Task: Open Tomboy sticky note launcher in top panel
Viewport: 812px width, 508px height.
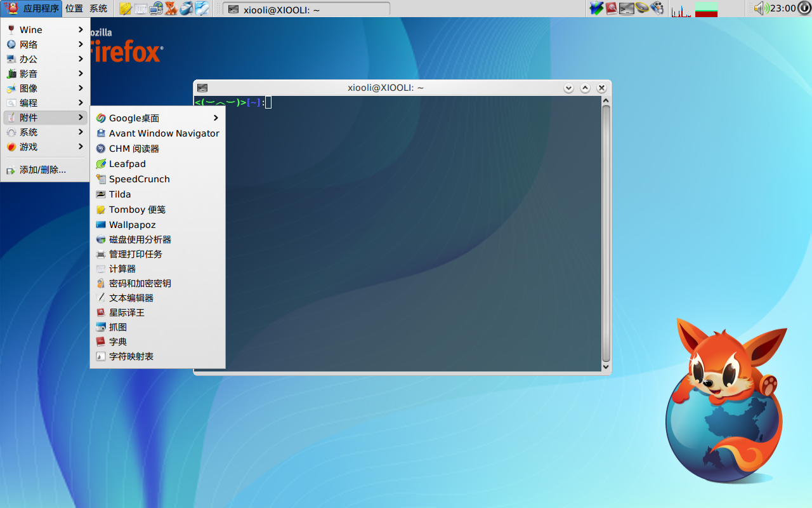Action: (x=126, y=8)
